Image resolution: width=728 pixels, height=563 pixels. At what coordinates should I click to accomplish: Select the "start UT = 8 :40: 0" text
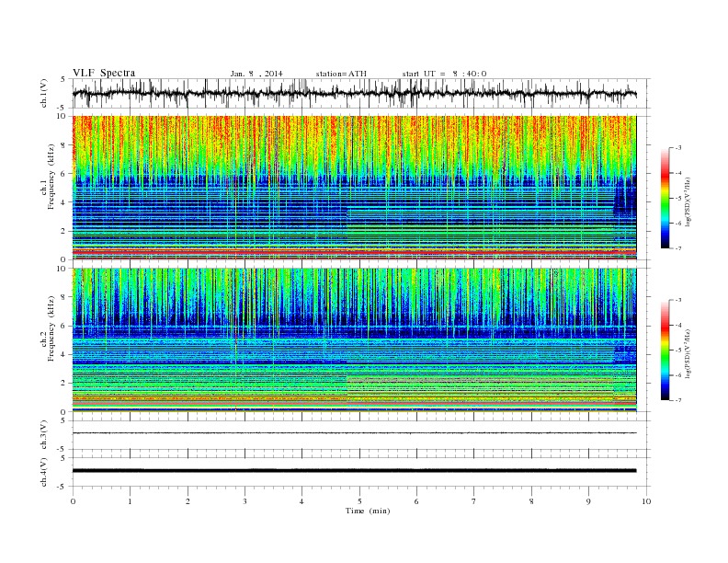point(444,74)
